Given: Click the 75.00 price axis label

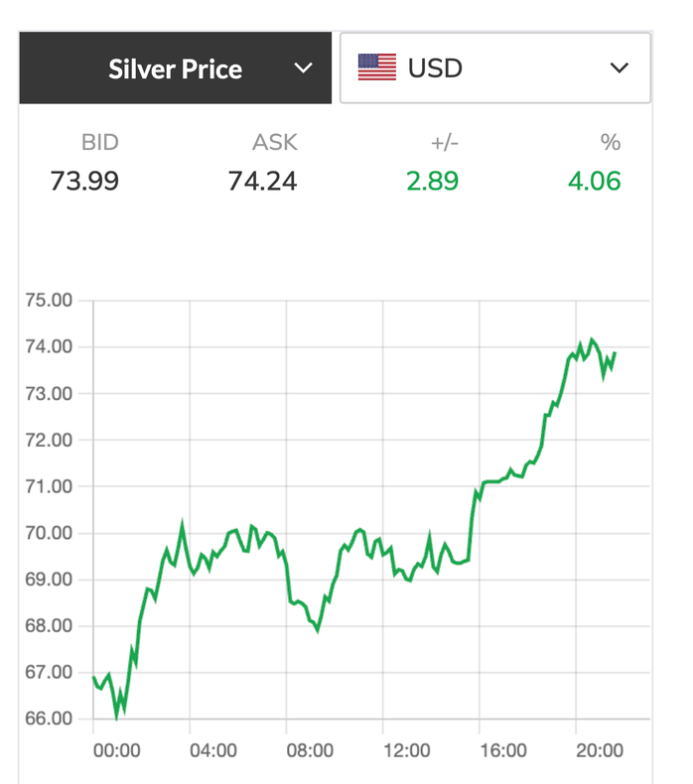Looking at the screenshot, I should (x=49, y=302).
